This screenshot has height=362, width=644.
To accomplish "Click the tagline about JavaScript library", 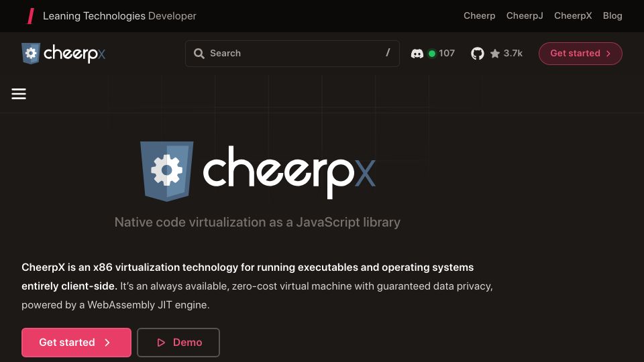I will click(x=258, y=222).
